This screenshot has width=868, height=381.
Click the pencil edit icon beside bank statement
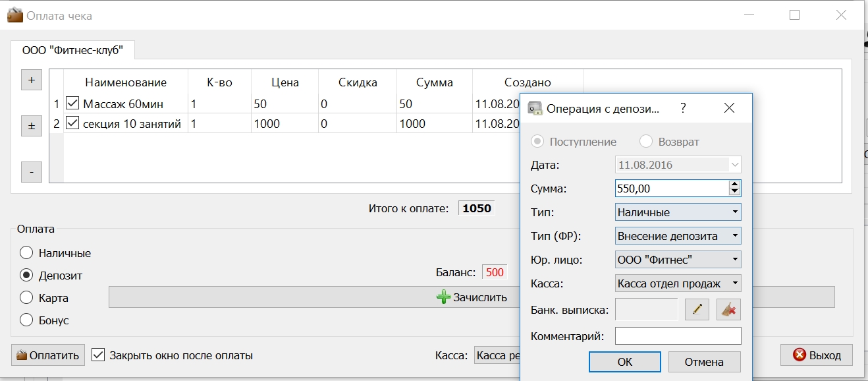[x=697, y=309]
